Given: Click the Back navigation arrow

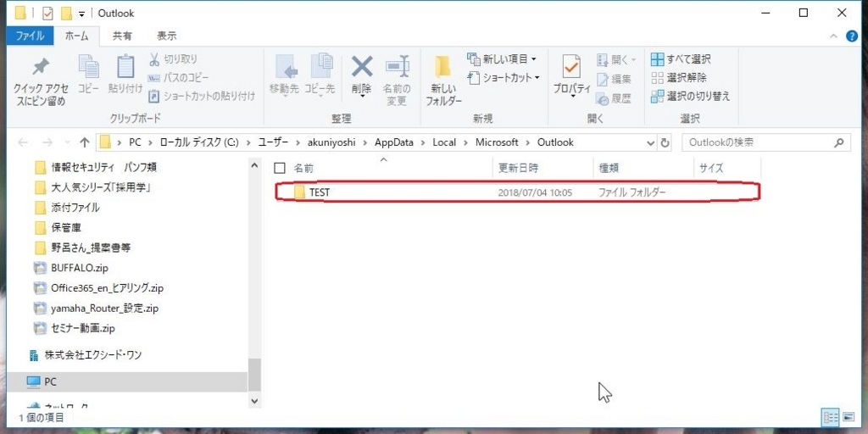Looking at the screenshot, I should click(23, 142).
